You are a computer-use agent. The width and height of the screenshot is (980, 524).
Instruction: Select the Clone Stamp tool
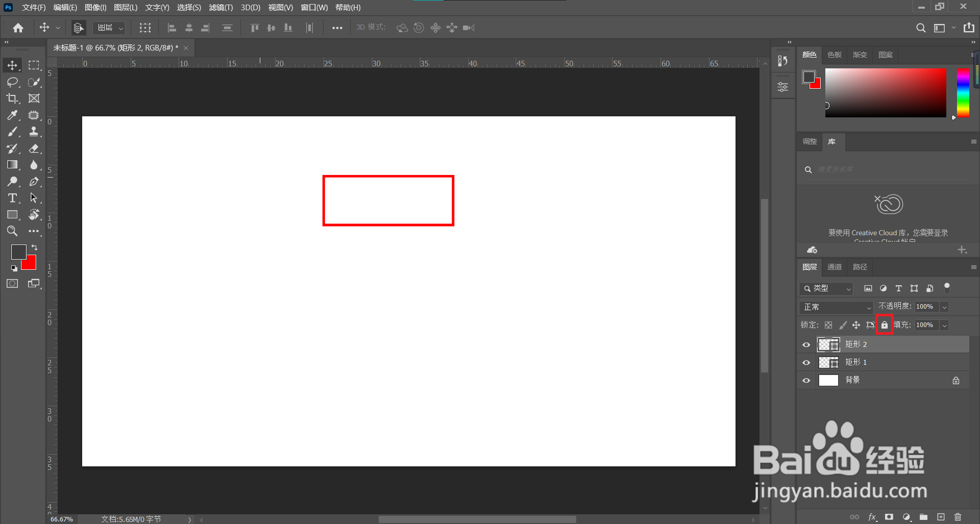(x=34, y=132)
